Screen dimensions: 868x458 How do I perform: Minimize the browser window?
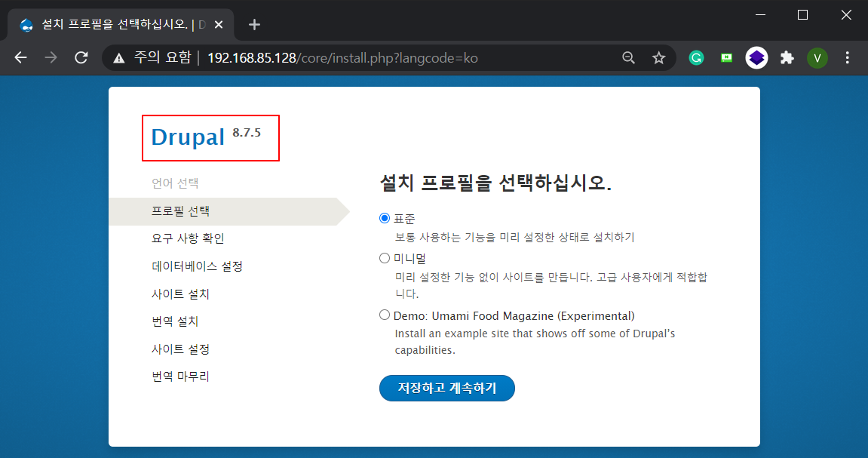pos(761,15)
